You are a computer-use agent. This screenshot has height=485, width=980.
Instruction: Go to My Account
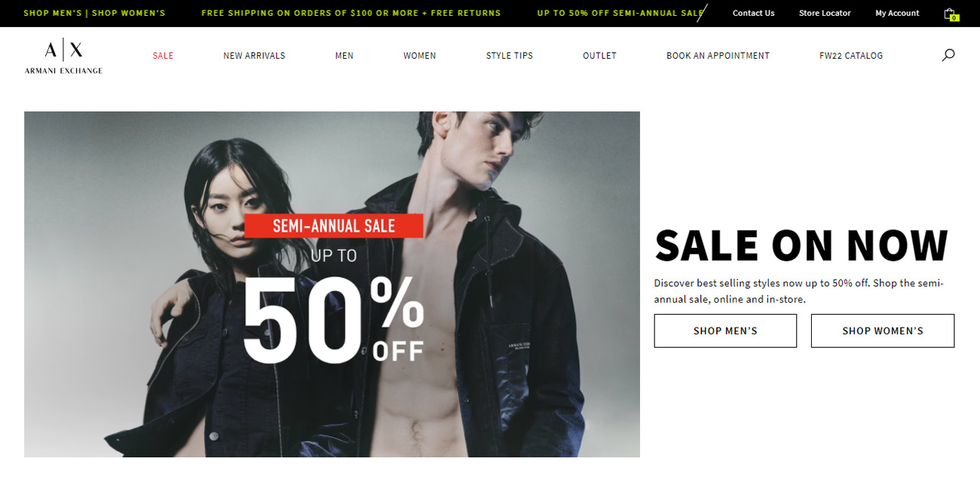tap(897, 14)
